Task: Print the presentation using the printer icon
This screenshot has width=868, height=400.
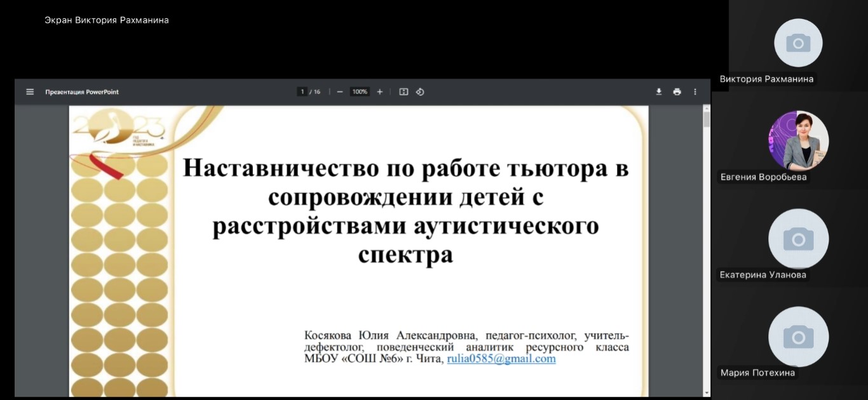Action: pyautogui.click(x=677, y=91)
